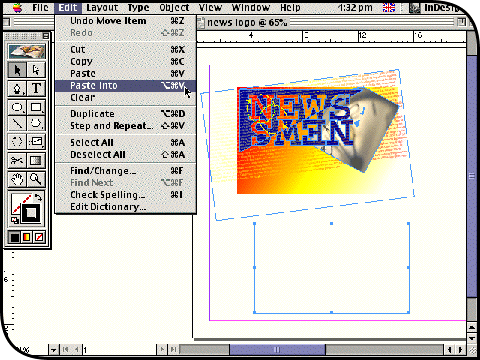Image resolution: width=480 pixels, height=360 pixels.
Task: Click the vertical scroll down arrow
Action: (x=472, y=338)
